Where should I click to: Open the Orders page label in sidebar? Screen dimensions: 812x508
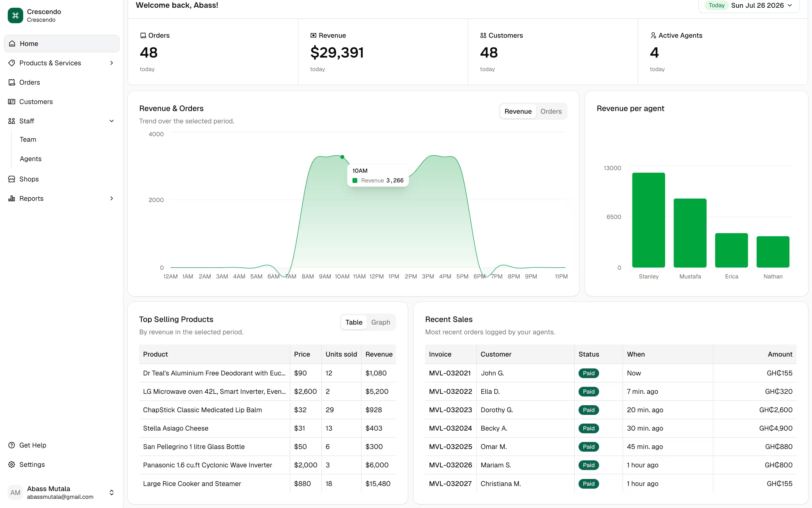29,82
